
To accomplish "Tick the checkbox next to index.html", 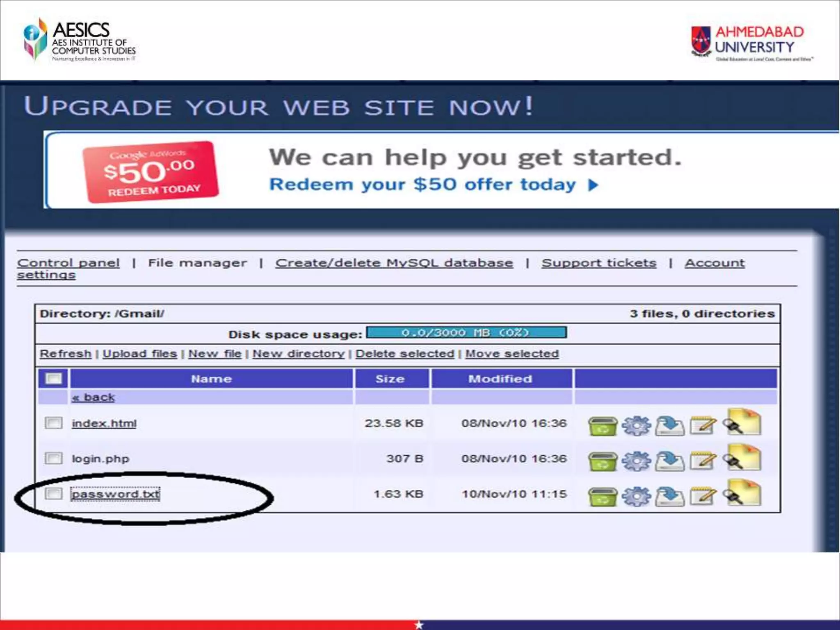I will [53, 423].
